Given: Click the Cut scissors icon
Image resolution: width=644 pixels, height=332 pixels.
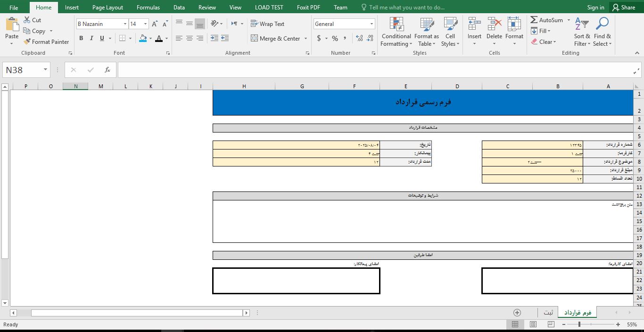Looking at the screenshot, I should [x=26, y=20].
